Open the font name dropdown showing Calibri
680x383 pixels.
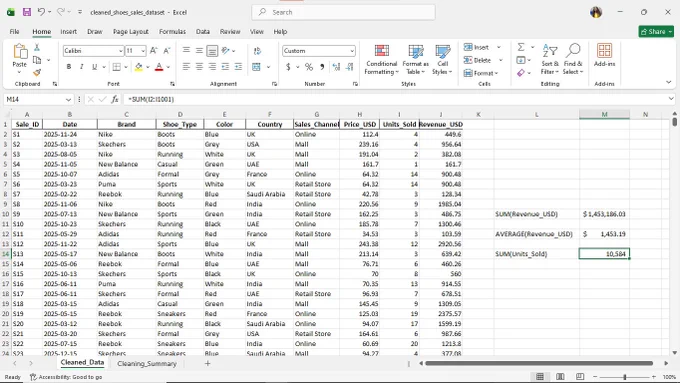[x=121, y=51]
